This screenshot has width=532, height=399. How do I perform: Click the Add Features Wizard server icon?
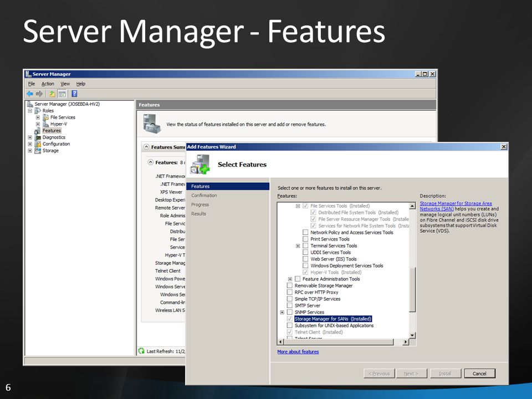tap(200, 164)
